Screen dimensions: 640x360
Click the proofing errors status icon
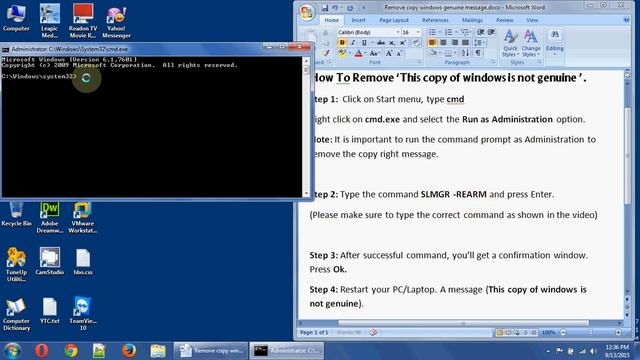373,333
